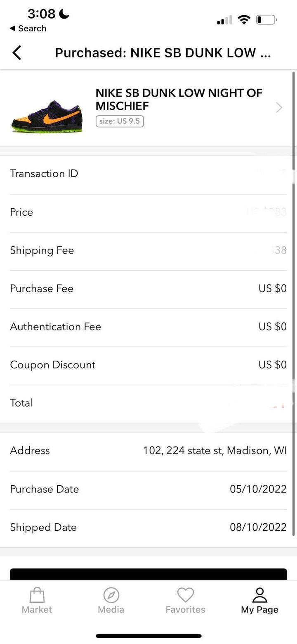Tap the Purchase Date 05/10/2022 value

pos(258,489)
